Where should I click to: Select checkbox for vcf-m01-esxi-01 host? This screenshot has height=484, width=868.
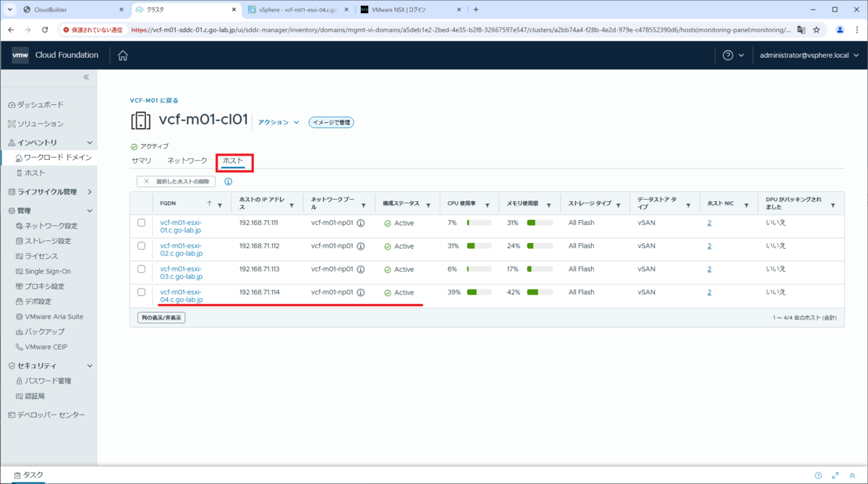tap(142, 223)
